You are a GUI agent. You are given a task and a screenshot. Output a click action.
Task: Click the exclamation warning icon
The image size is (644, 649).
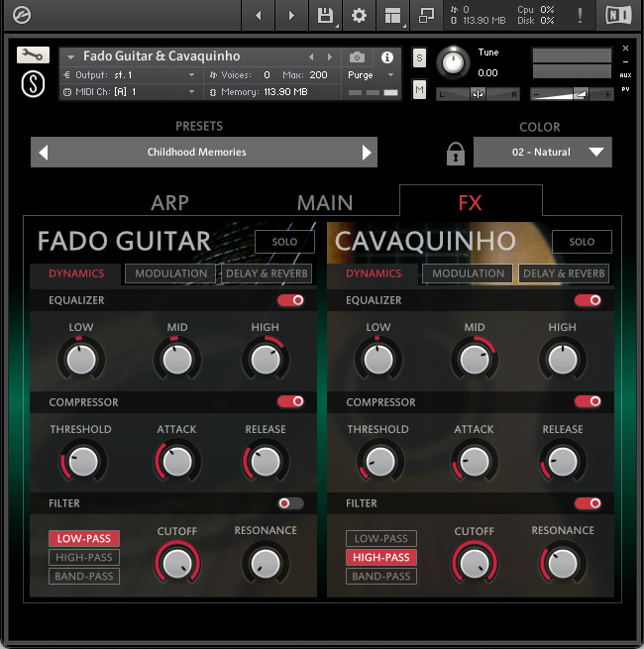(x=580, y=15)
